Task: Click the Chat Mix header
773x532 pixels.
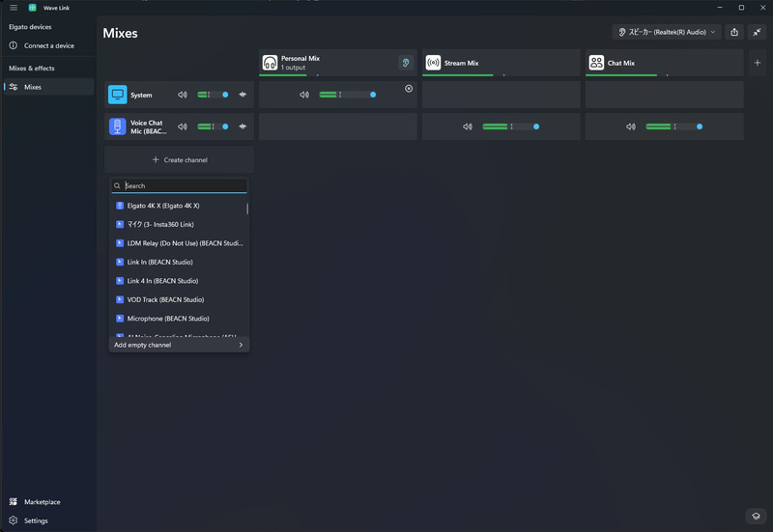Action: (664, 63)
